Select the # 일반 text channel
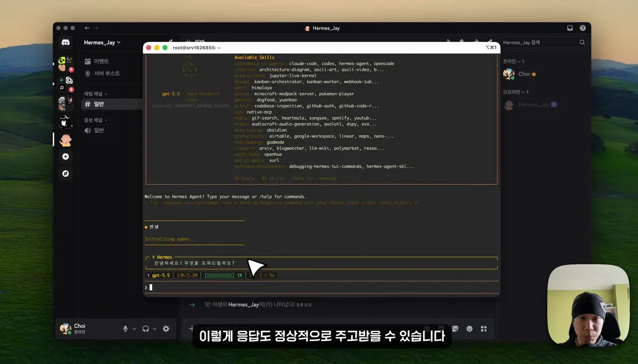This screenshot has width=638, height=364. pyautogui.click(x=112, y=104)
